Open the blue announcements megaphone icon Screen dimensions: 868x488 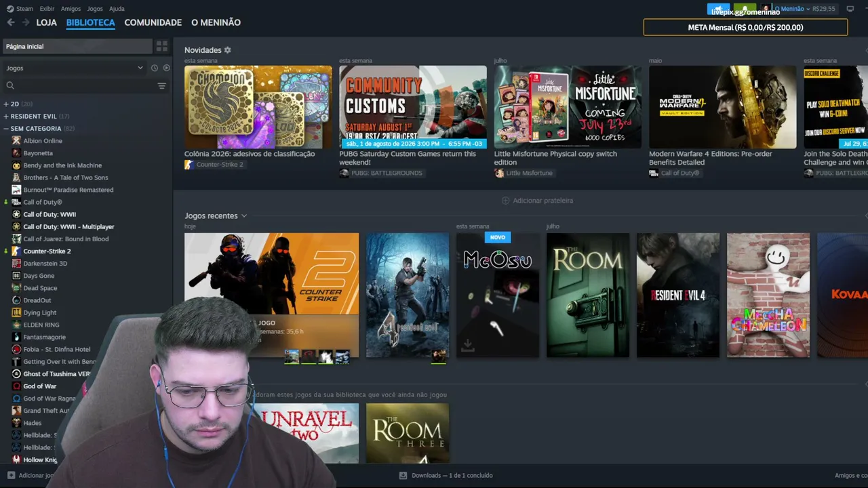(718, 9)
